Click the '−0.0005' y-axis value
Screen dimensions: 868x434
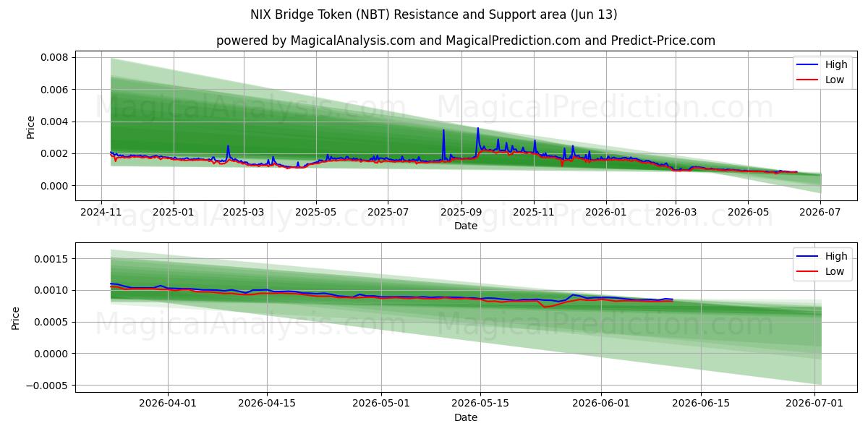click(48, 386)
